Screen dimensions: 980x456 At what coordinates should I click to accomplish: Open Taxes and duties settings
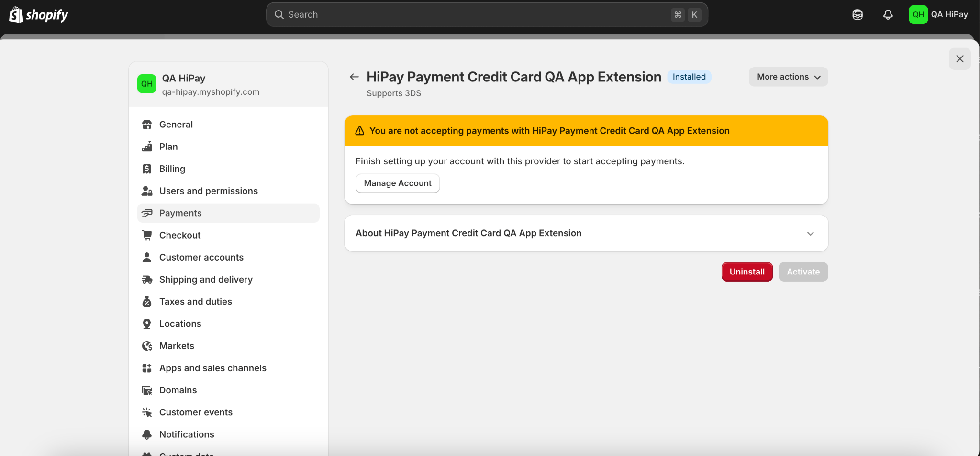(x=228, y=302)
